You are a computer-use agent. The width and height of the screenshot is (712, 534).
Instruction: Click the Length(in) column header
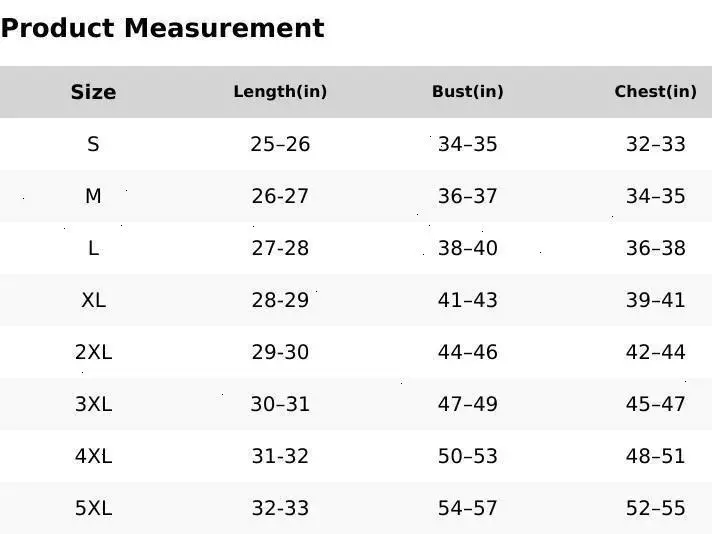tap(280, 92)
